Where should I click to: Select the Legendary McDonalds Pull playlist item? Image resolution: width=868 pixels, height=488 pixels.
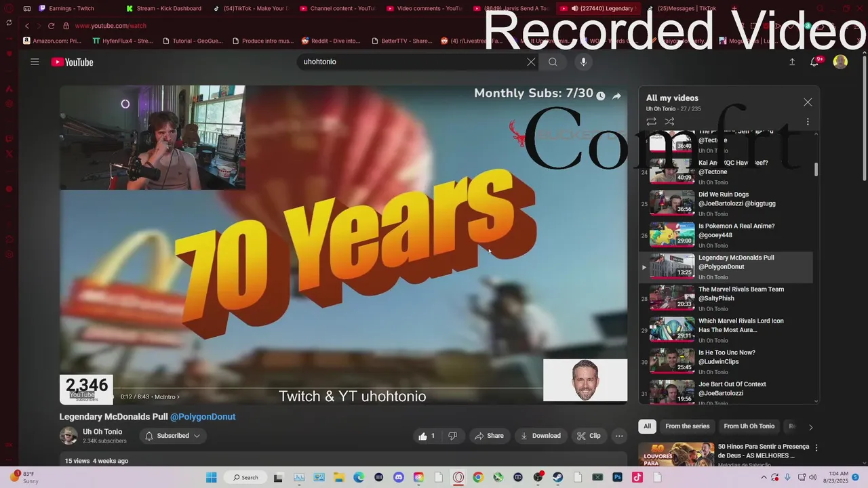point(726,267)
